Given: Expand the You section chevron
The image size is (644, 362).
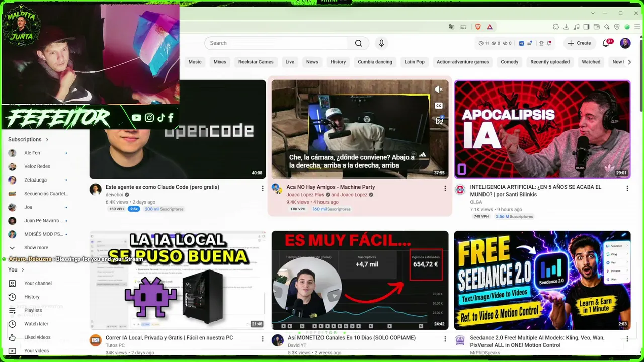Looking at the screenshot, I should pos(22,270).
